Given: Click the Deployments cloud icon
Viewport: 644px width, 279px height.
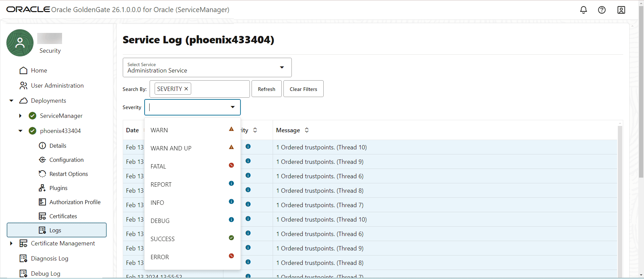Looking at the screenshot, I should pos(23,101).
